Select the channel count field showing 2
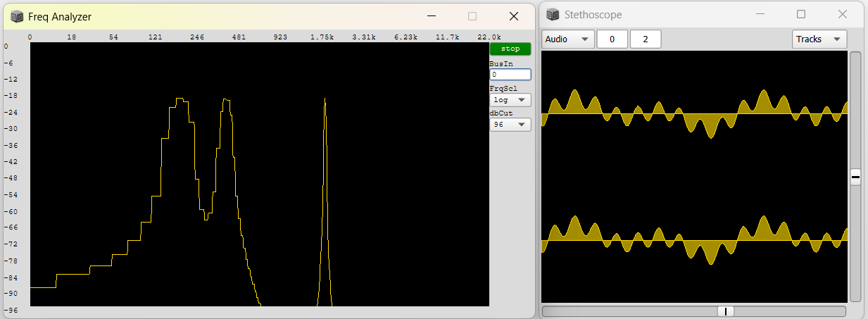This screenshot has width=868, height=319. [x=646, y=39]
